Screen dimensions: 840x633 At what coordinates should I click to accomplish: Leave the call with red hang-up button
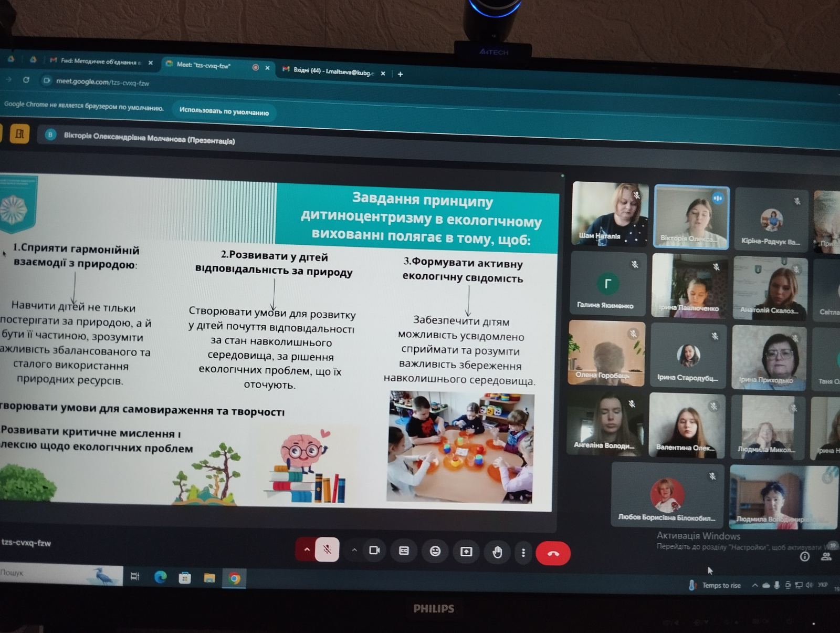(553, 554)
